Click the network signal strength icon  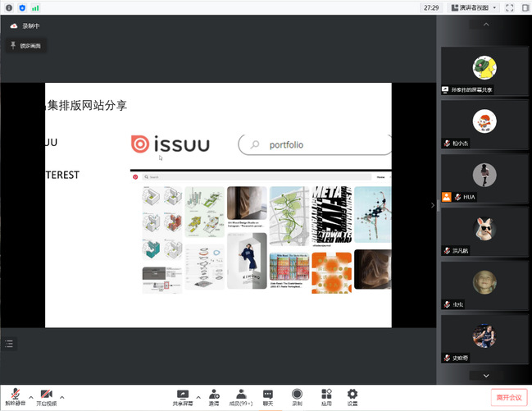click(x=35, y=7)
